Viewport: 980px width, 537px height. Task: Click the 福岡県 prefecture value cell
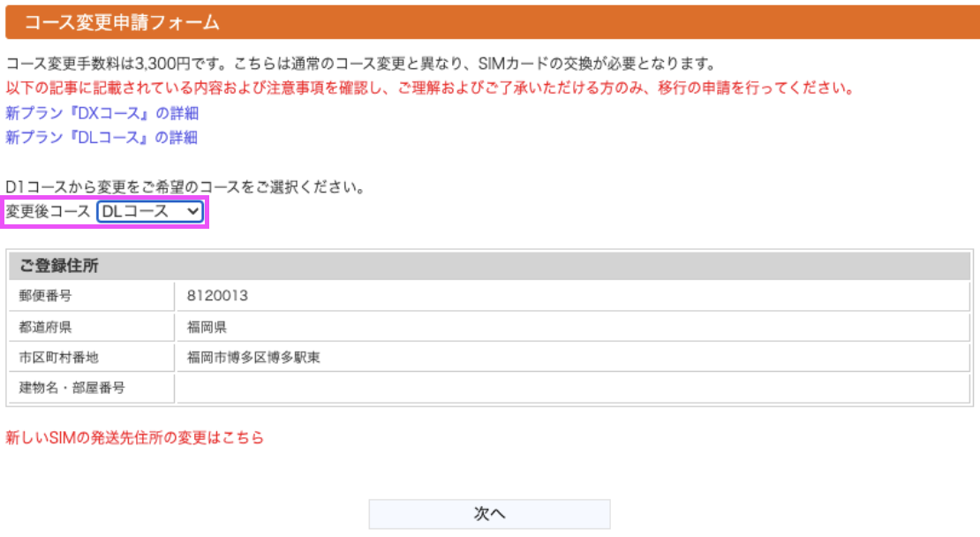(573, 327)
